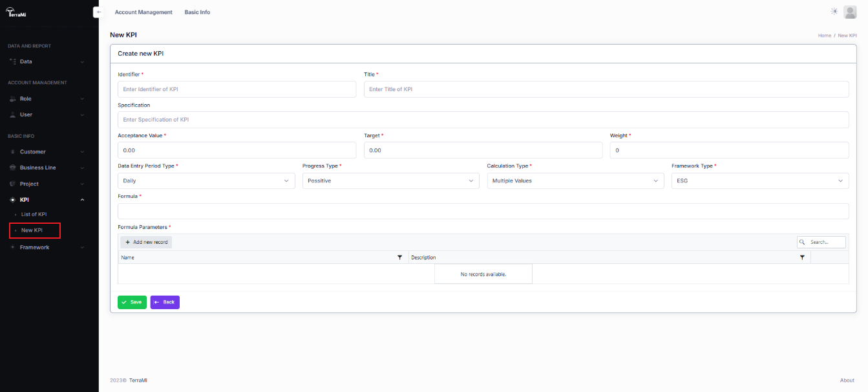
Task: Toggle the light/dark theme sun icon
Action: point(834,12)
